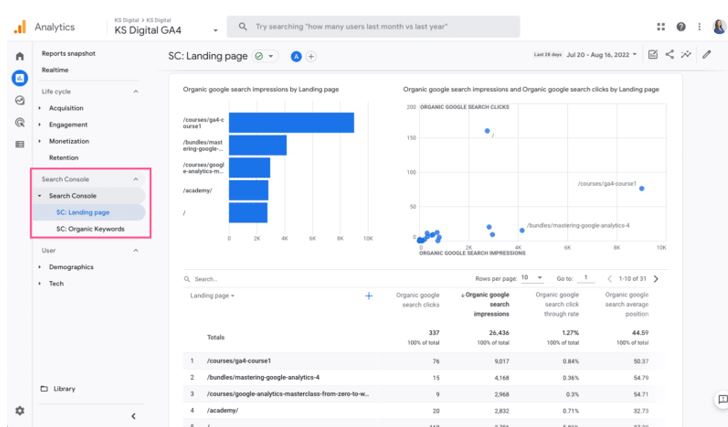Click the Customize report pencil icon
728x427 pixels.
click(x=706, y=55)
